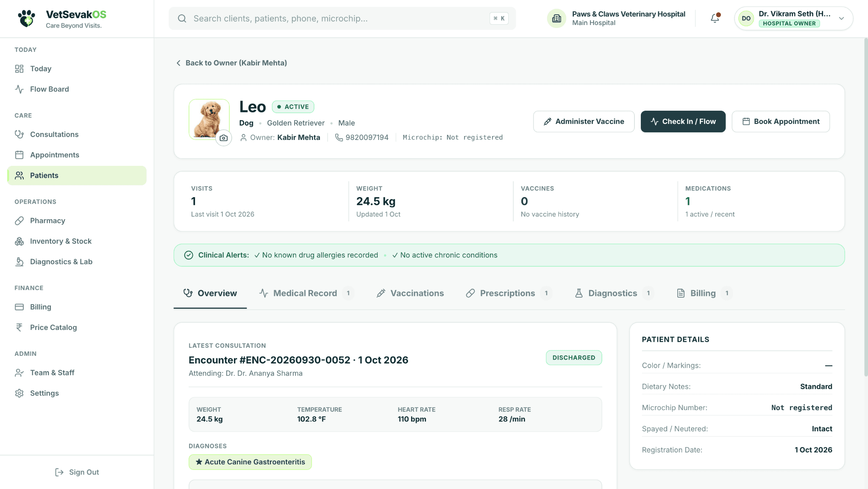
Task: Click the Consultations stethoscope icon
Action: pyautogui.click(x=19, y=134)
